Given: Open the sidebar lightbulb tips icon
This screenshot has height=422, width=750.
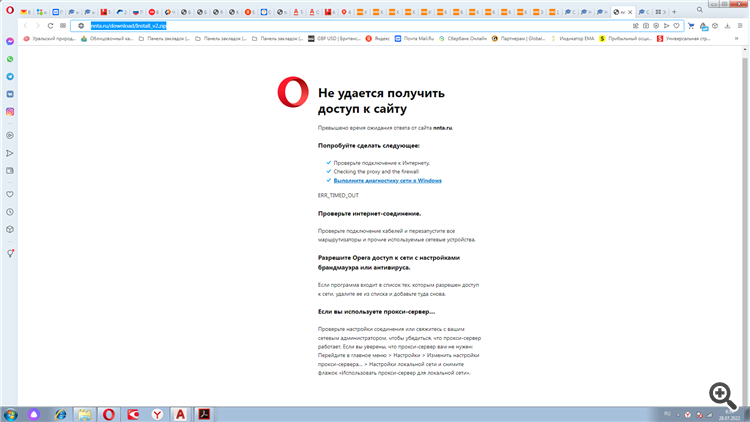Looking at the screenshot, I should pos(10,254).
